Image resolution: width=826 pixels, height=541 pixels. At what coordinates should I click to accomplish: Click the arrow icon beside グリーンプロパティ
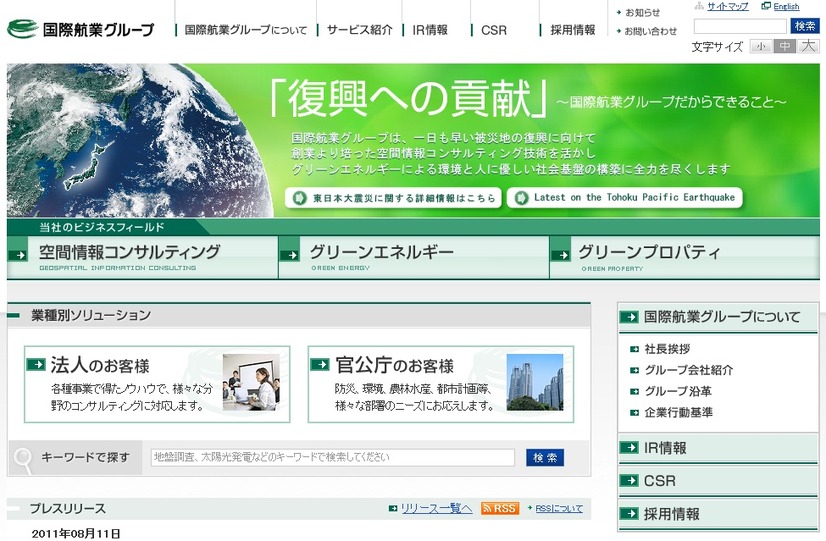point(560,255)
